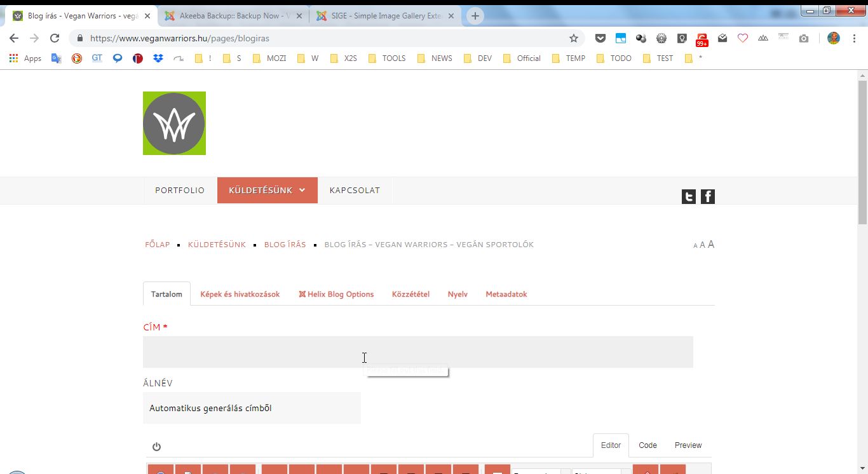Select the largest A font size button
This screenshot has width=868, height=474.
(711, 245)
